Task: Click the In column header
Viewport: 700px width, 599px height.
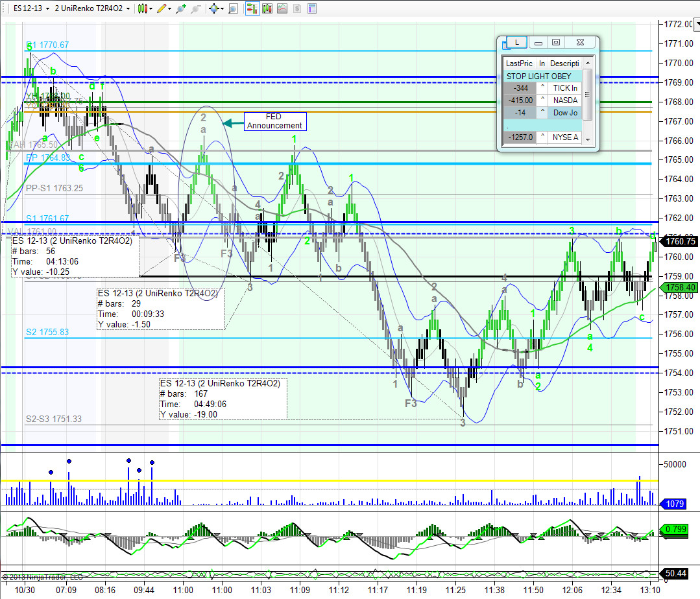Action: (x=542, y=64)
